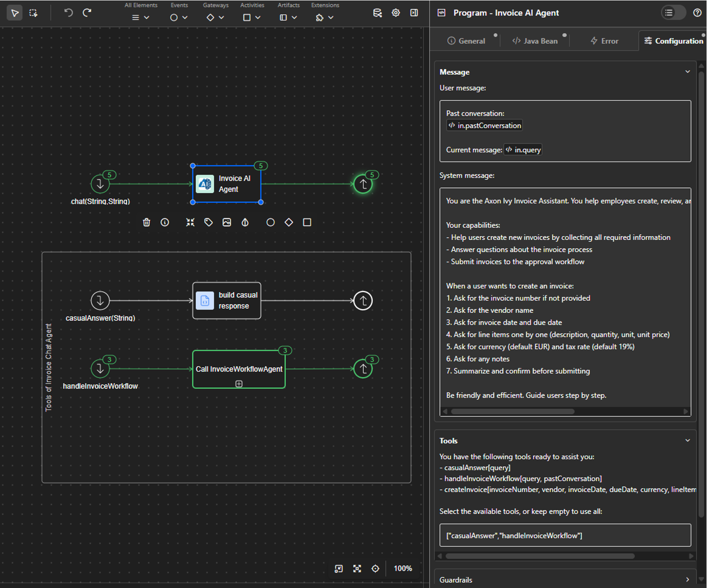
Task: Open the Activities palette dropdown
Action: [x=252, y=17]
